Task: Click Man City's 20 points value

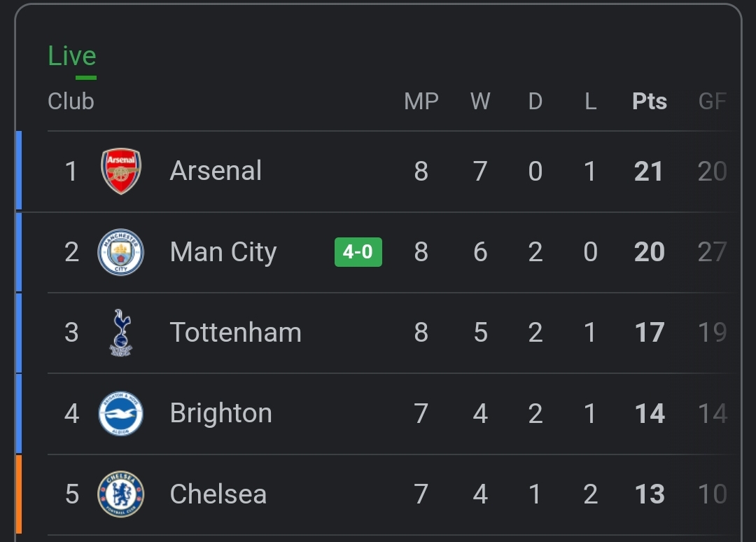Action: click(649, 252)
